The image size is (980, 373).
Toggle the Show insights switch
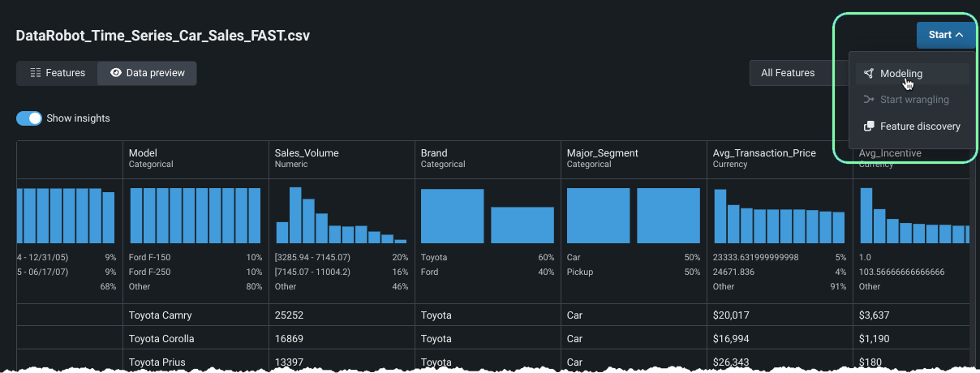pos(29,118)
